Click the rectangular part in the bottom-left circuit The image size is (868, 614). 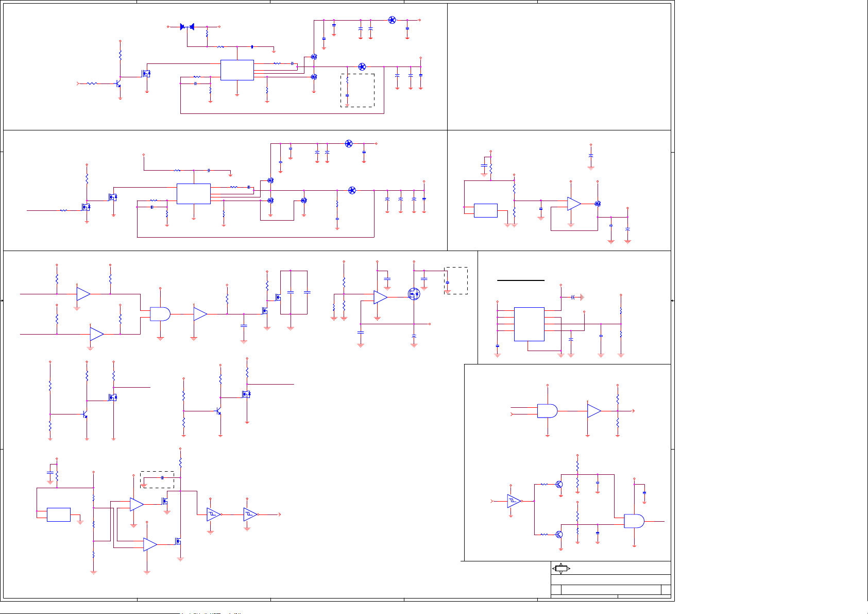pyautogui.click(x=59, y=515)
